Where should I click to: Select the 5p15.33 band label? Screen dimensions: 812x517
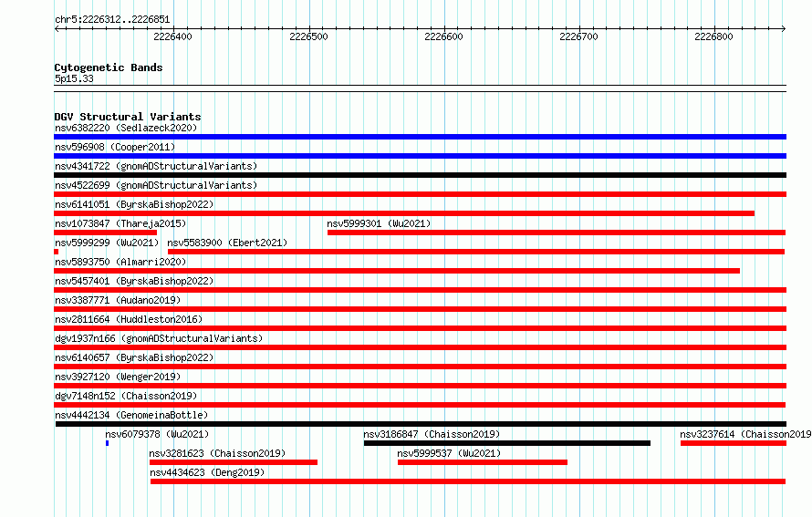pyautogui.click(x=74, y=78)
